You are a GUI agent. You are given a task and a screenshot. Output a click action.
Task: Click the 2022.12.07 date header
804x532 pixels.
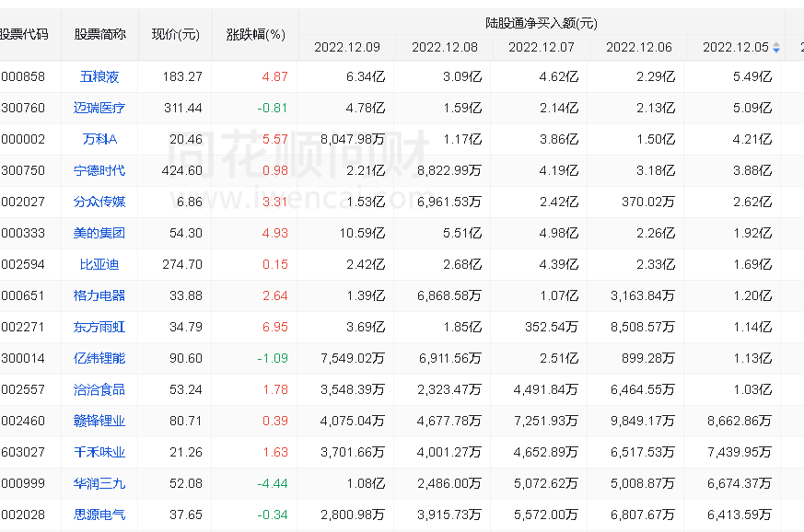click(542, 47)
